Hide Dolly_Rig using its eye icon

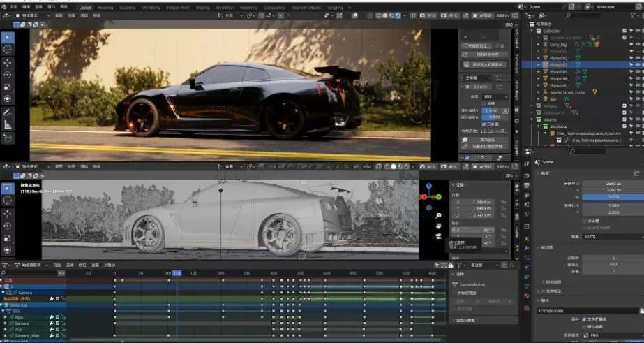coord(638,45)
